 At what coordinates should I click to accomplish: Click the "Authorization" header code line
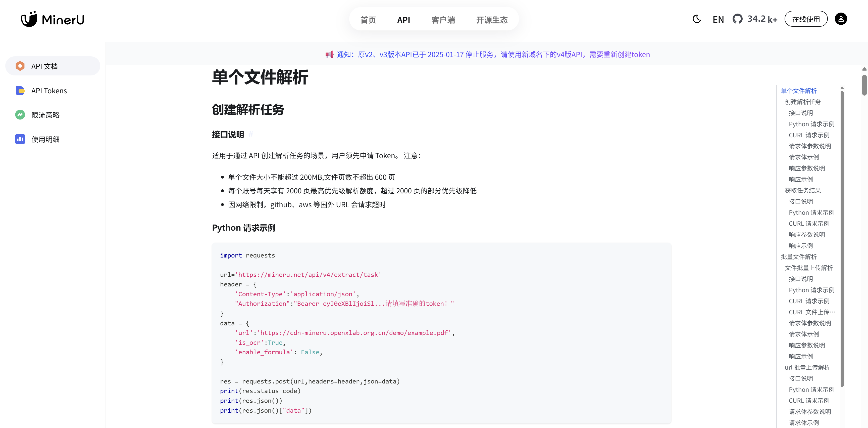coord(344,304)
